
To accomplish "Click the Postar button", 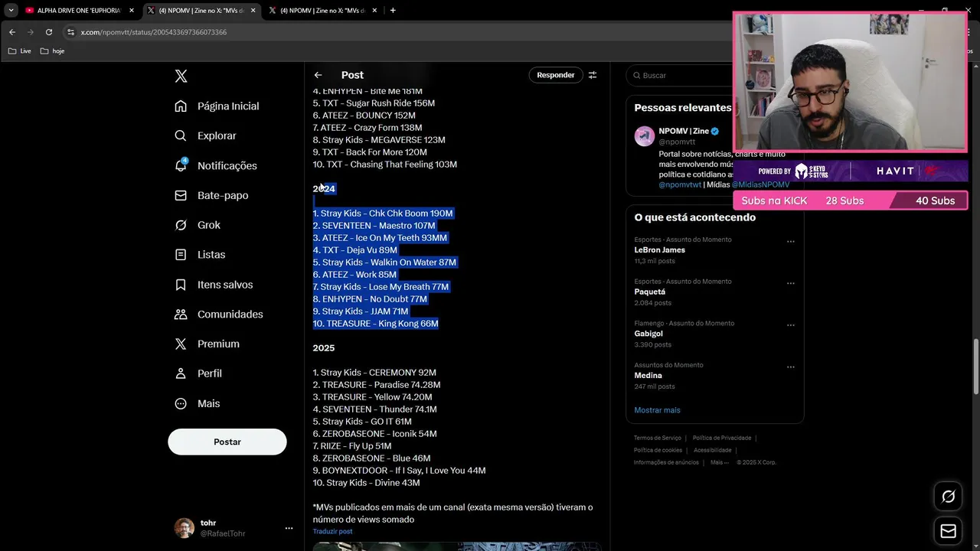I will (x=227, y=442).
